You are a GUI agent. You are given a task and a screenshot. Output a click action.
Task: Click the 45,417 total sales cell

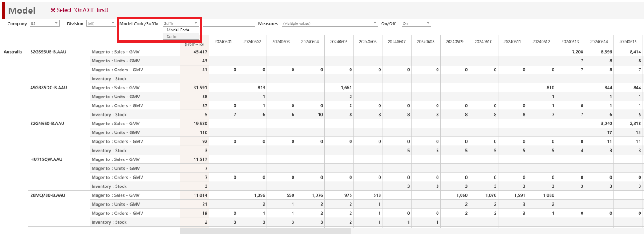(200, 52)
